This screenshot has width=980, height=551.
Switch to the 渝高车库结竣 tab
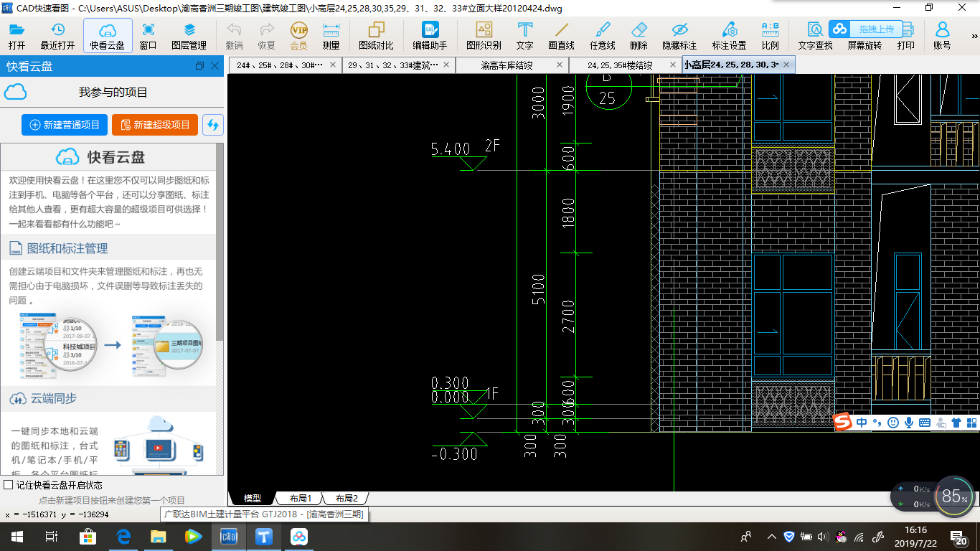[x=507, y=65]
